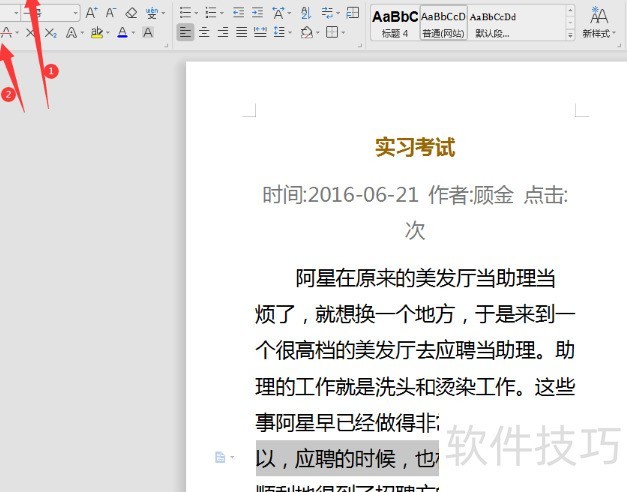The image size is (627, 492).
Task: Click the decrease font size icon
Action: coord(110,13)
